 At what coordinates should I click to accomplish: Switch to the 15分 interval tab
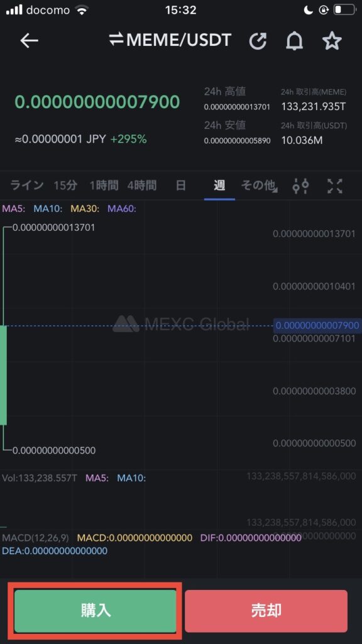65,186
